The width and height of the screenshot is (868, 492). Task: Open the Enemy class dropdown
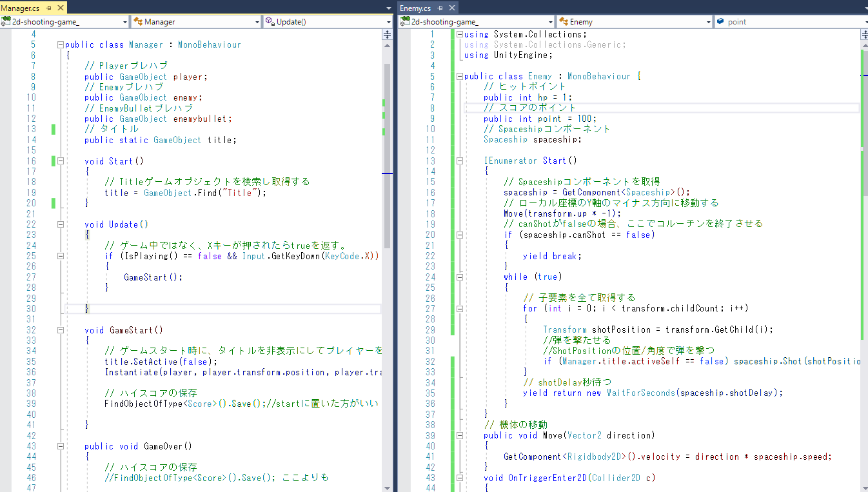click(x=635, y=21)
